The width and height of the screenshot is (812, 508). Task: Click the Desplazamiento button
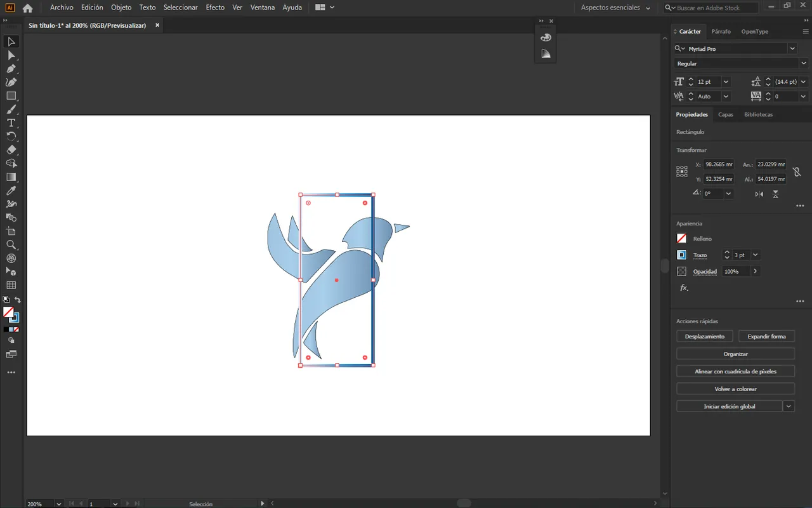pyautogui.click(x=705, y=337)
